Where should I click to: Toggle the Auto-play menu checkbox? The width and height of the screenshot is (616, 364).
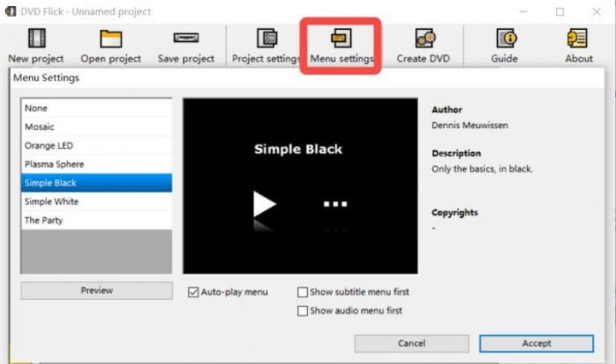[192, 292]
